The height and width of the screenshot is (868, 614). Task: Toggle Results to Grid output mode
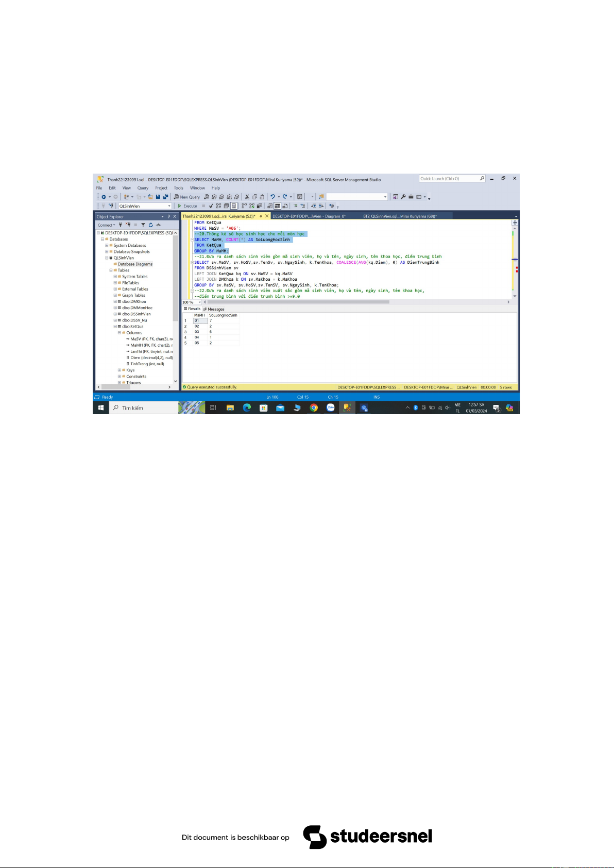277,206
